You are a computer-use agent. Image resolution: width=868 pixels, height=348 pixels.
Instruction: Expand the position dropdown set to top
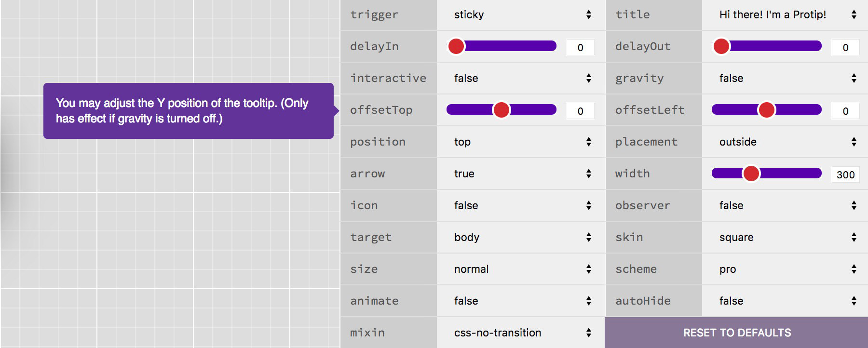pyautogui.click(x=521, y=142)
